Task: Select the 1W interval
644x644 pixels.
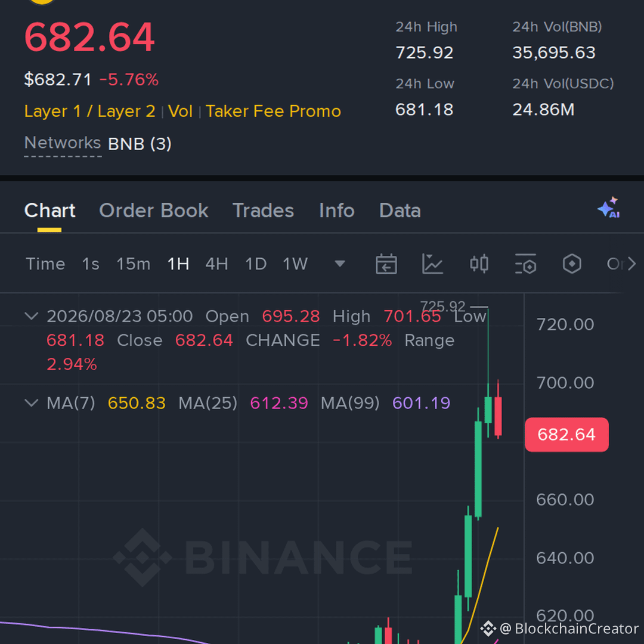Action: click(x=295, y=264)
